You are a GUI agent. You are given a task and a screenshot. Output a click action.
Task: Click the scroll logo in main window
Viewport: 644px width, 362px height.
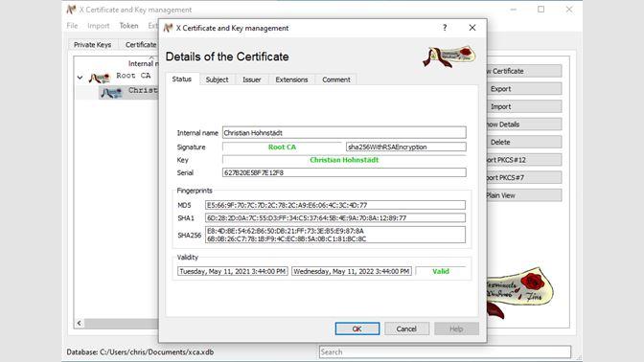pyautogui.click(x=520, y=292)
